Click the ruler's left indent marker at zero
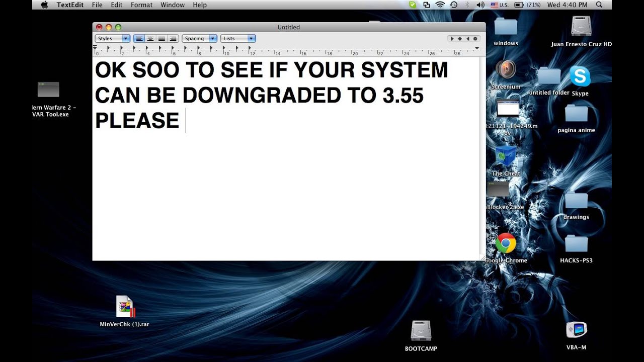Viewport: 644px width, 362px height. 95,48
